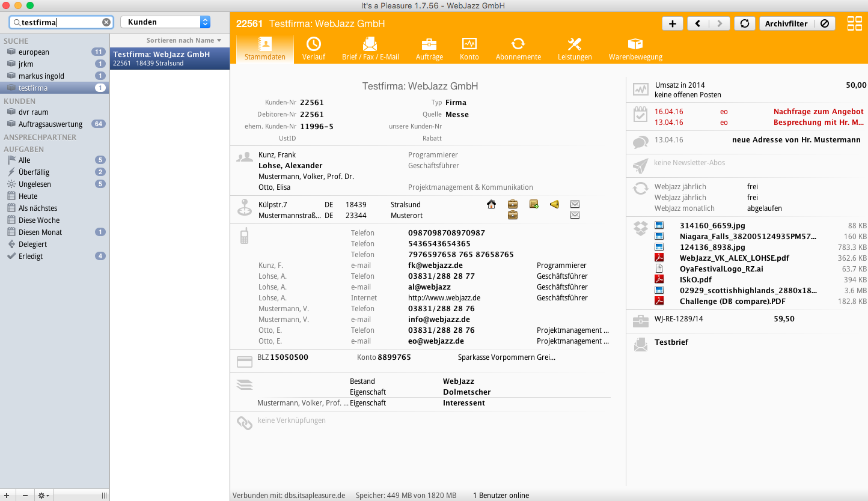This screenshot has height=501, width=868.
Task: Show Ungelesen tasks
Action: 54,184
